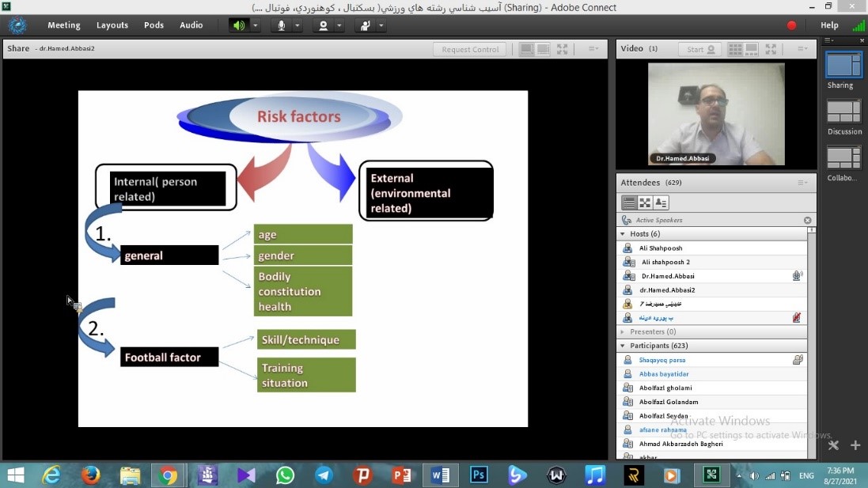Collapse the Hosts (6) group
This screenshot has height=488, width=868.
pyautogui.click(x=624, y=234)
